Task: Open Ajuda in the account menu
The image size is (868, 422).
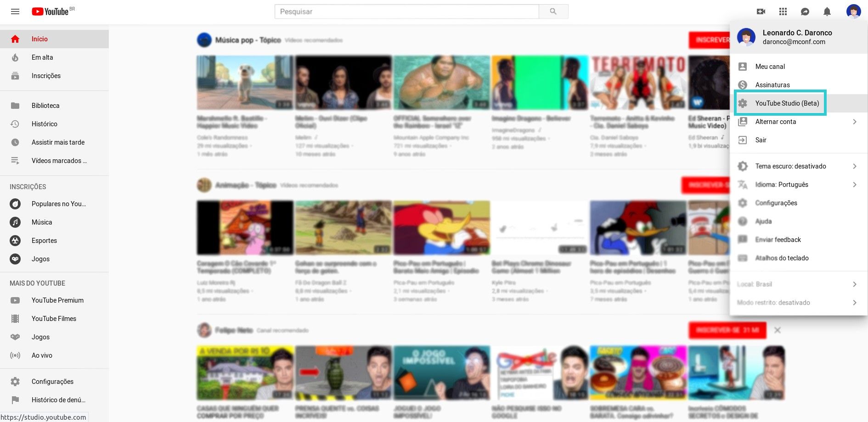Action: coord(799,221)
